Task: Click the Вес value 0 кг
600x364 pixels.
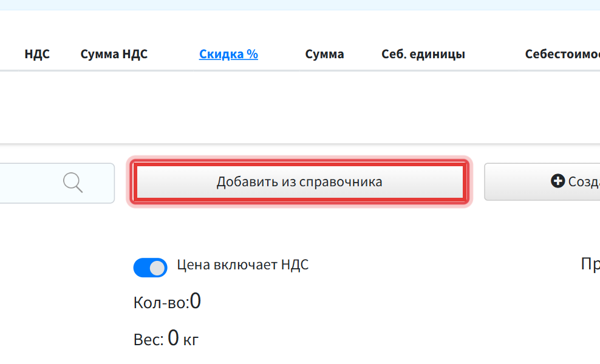Action: click(183, 338)
